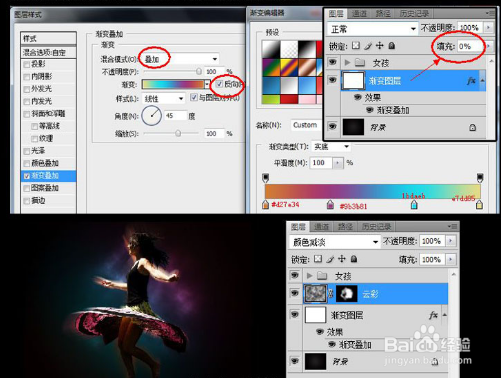Click lock-all padlock icon in Fill 0% Layers panel
Viewport: 501px width, 378px height.
click(x=392, y=46)
